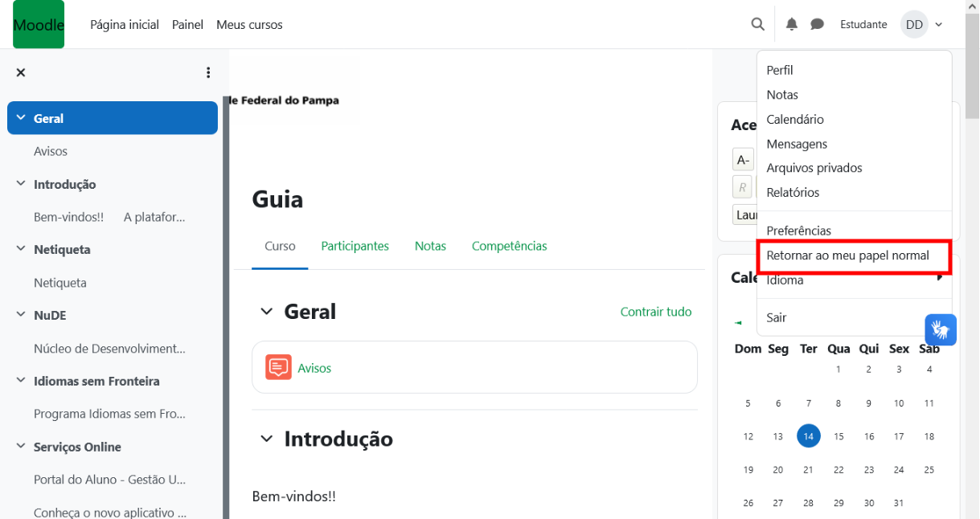This screenshot has height=519, width=980.
Task: Open the messaging chat bubble icon
Action: click(817, 24)
